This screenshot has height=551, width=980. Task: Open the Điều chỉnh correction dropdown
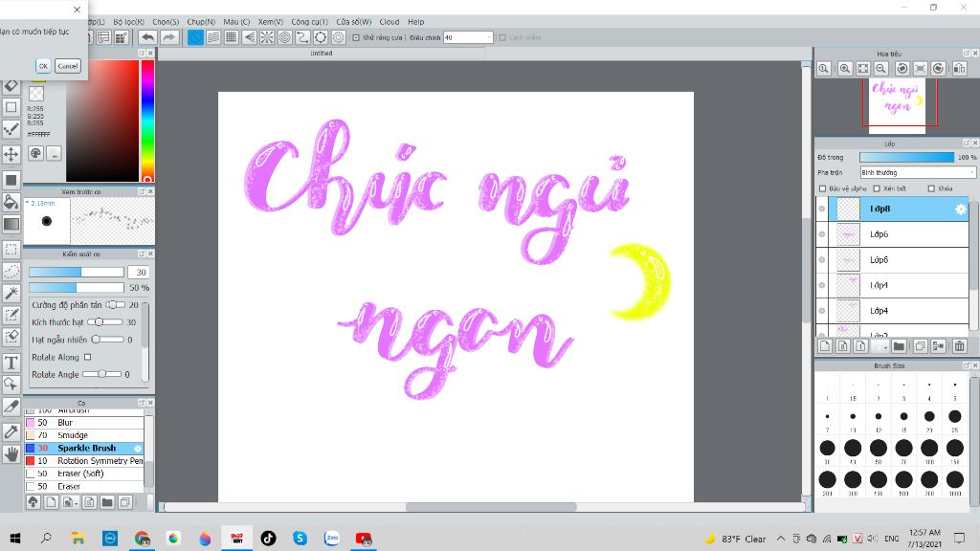click(468, 37)
